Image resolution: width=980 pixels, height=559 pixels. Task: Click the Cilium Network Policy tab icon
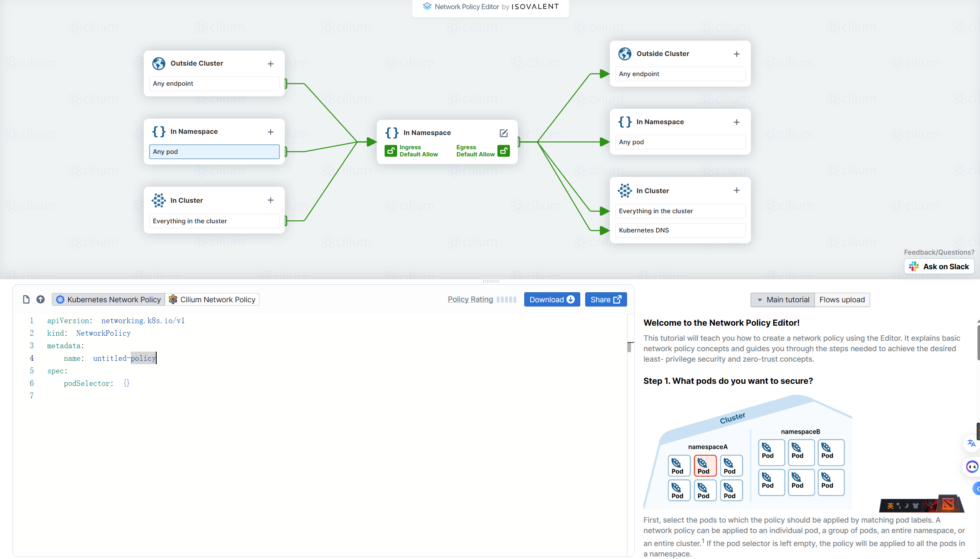[173, 300]
